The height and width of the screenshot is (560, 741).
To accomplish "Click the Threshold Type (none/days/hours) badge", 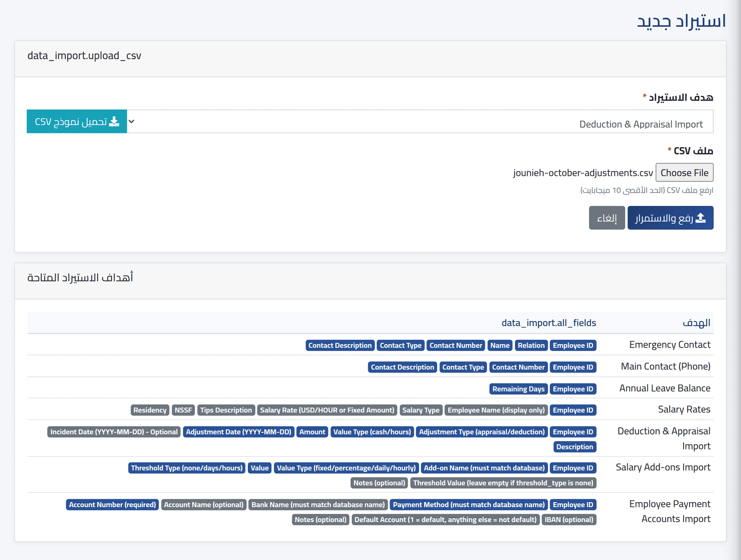I will [187, 468].
